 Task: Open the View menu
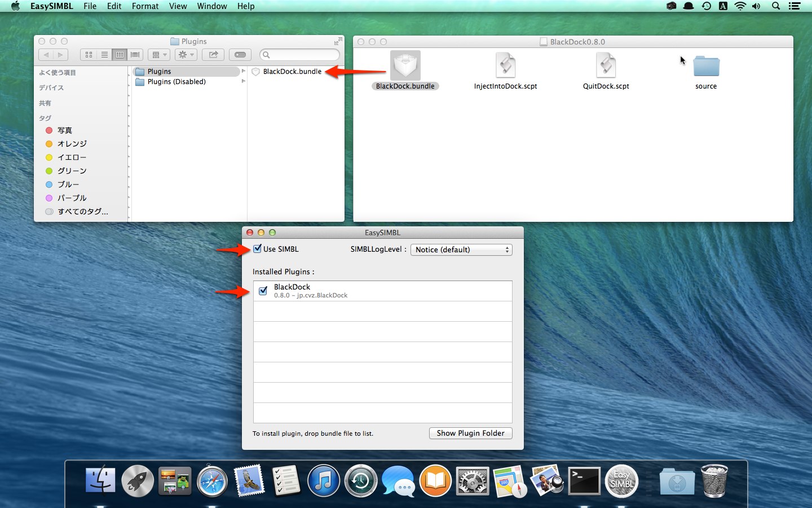click(178, 6)
